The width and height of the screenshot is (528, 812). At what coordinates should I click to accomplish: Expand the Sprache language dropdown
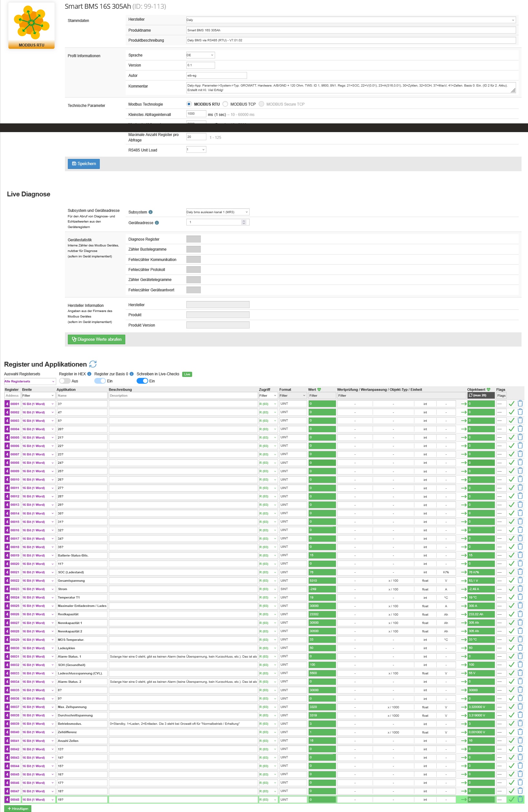coord(200,55)
